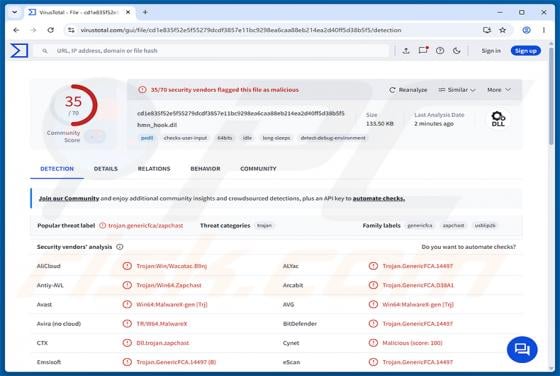Screen dimensions: 560x376
Task: Expand the Similar dropdown
Action: click(x=457, y=90)
